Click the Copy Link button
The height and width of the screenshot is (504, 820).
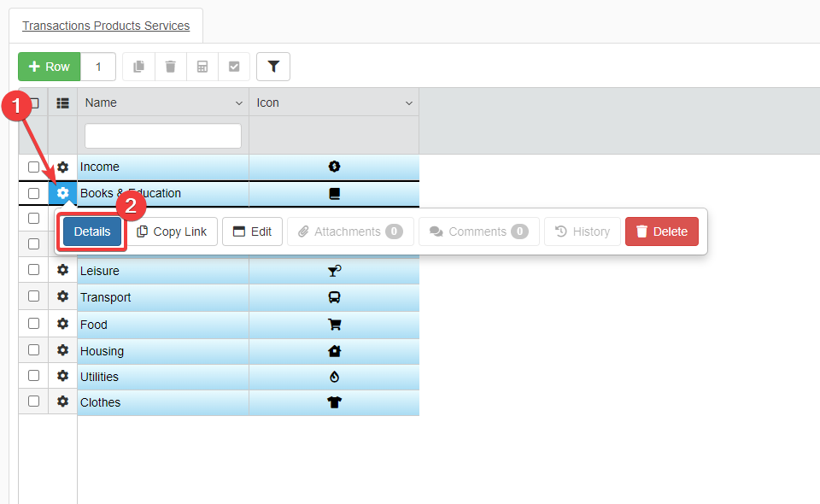[x=173, y=231]
